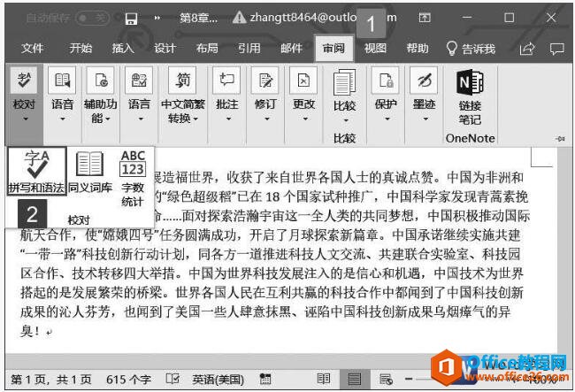Expand Quick Access Toolbar overflow arrows
Screen dimensions: 575x392
coord(157,18)
